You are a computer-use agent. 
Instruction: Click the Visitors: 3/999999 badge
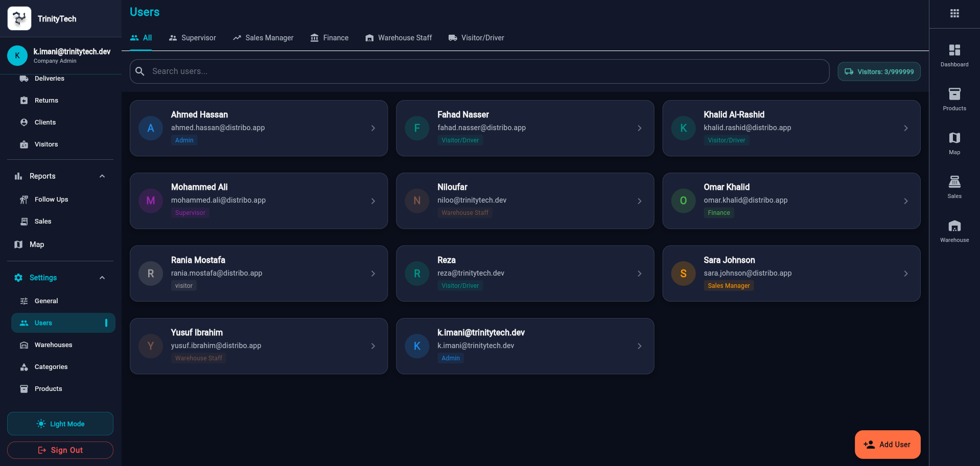point(879,71)
